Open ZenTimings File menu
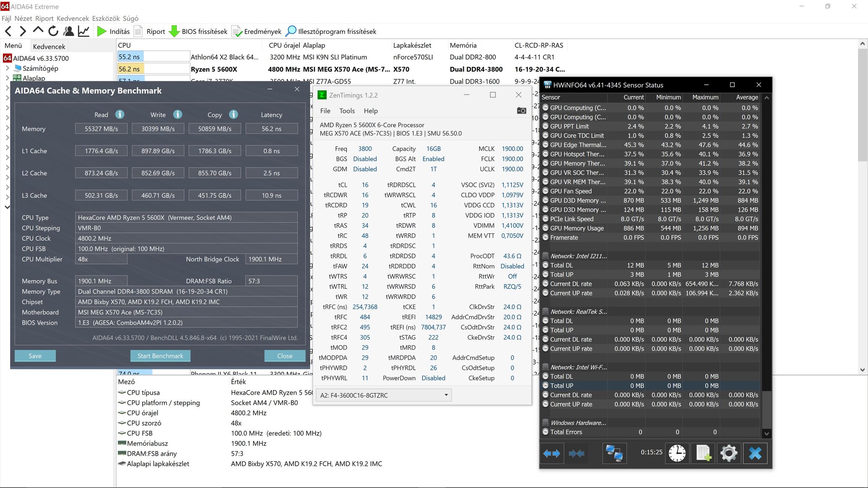 325,111
